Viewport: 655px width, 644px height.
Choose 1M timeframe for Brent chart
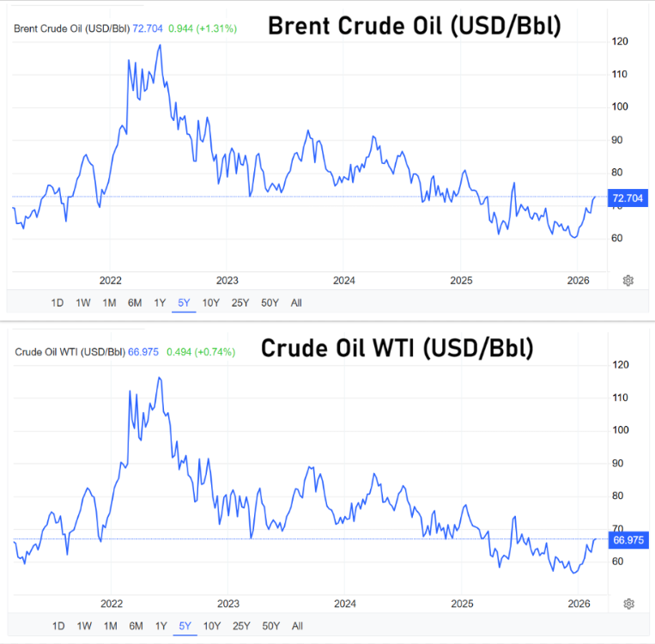tap(109, 302)
